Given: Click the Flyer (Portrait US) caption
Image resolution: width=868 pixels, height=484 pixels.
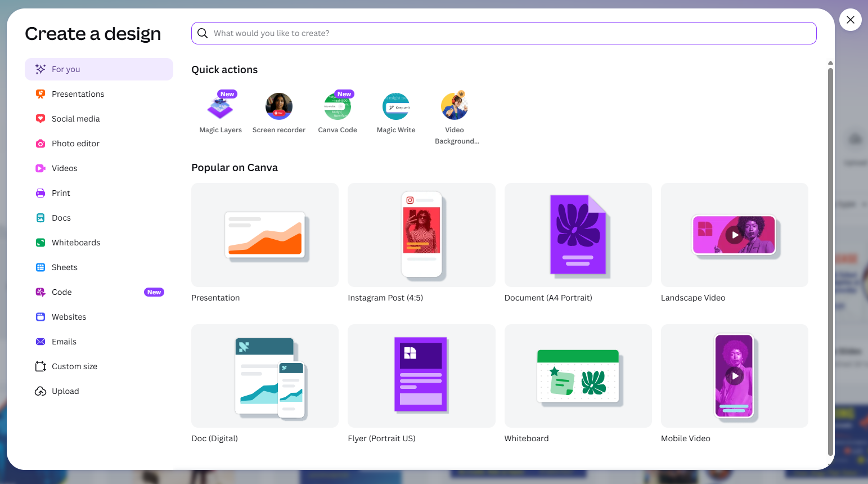Looking at the screenshot, I should 381,438.
